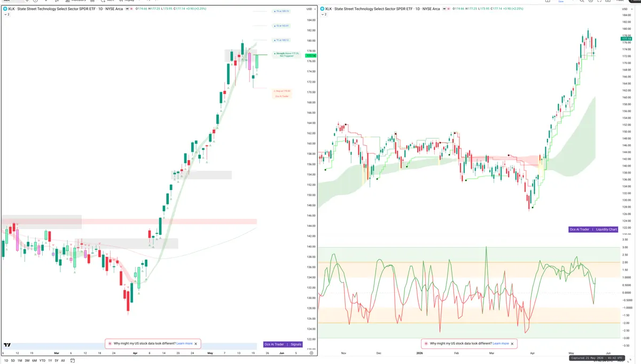
Task: Click the TradingView logo in left chart
Action: [7, 345]
